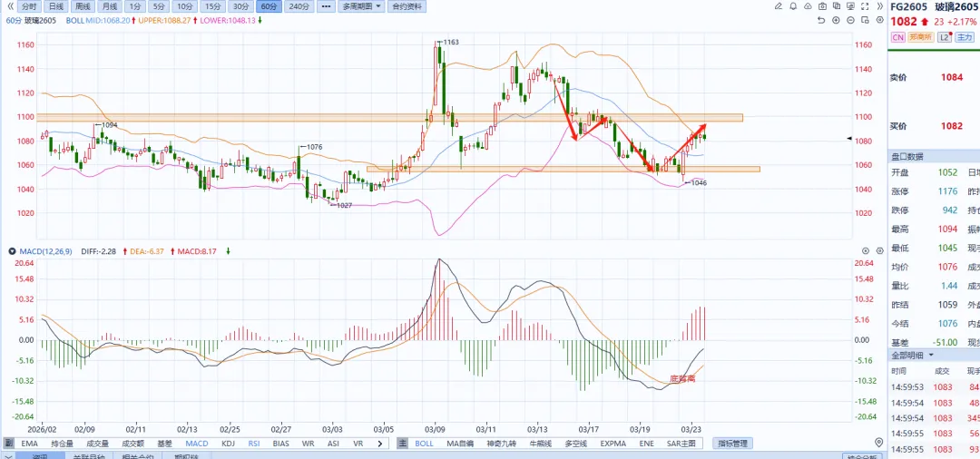Select 多空线 main indicator
The height and width of the screenshot is (459, 980).
click(x=577, y=444)
